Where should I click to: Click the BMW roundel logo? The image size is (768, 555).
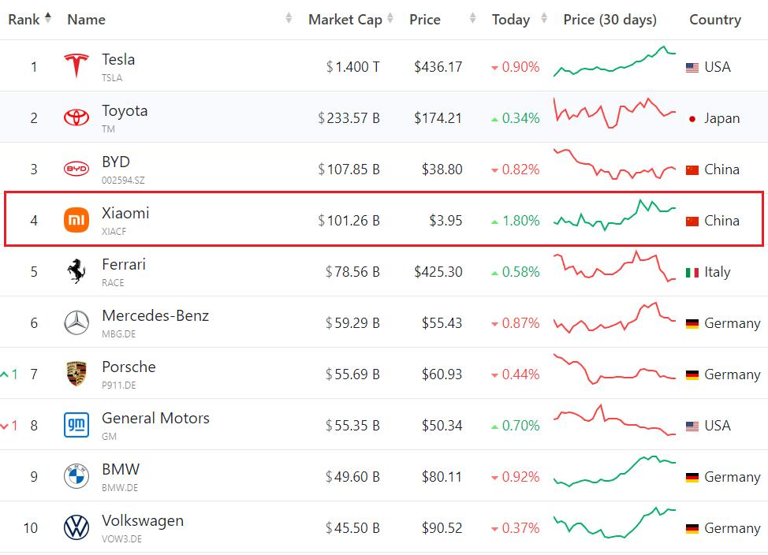76,476
